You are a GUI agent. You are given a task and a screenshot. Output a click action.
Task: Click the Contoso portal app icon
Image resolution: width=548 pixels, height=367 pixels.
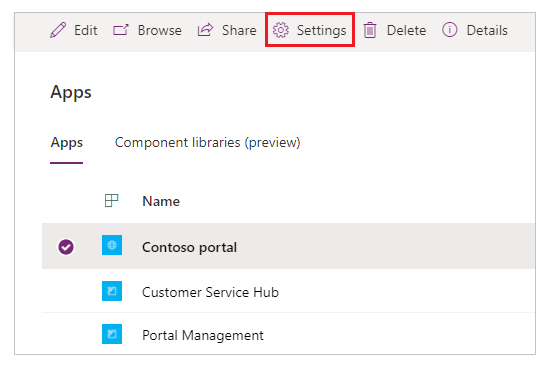coord(112,245)
